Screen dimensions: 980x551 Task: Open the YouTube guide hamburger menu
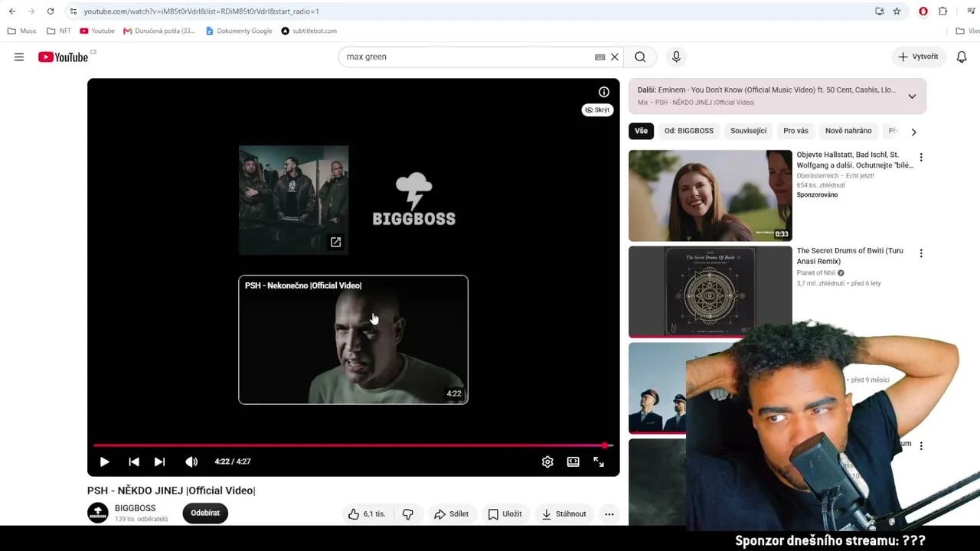19,57
